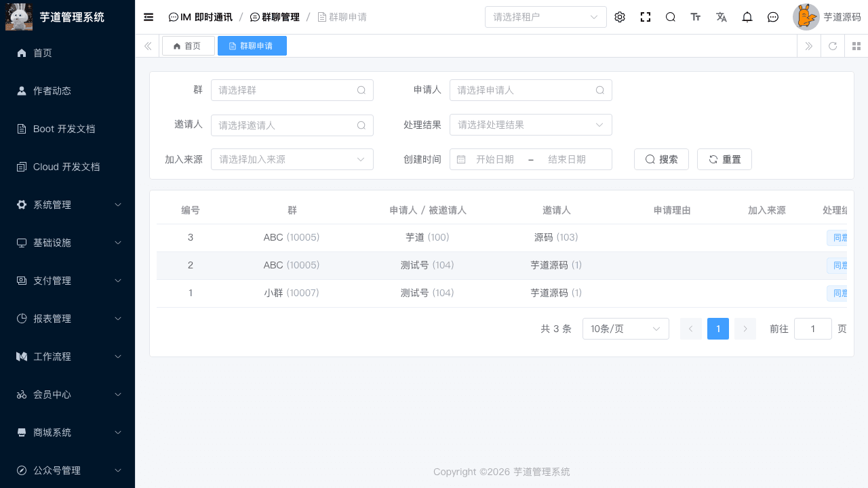This screenshot has width=868, height=488.
Task: Click cell 芋道 (100) in row 3
Action: coord(428,237)
